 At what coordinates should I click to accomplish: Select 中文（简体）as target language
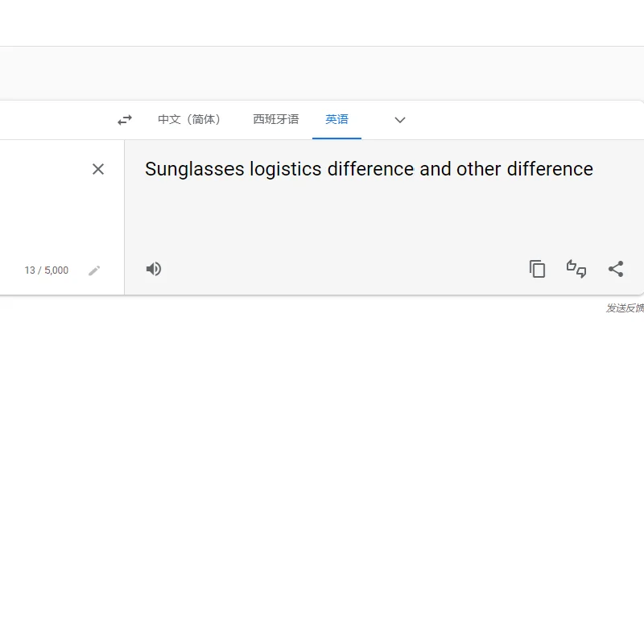click(x=189, y=119)
